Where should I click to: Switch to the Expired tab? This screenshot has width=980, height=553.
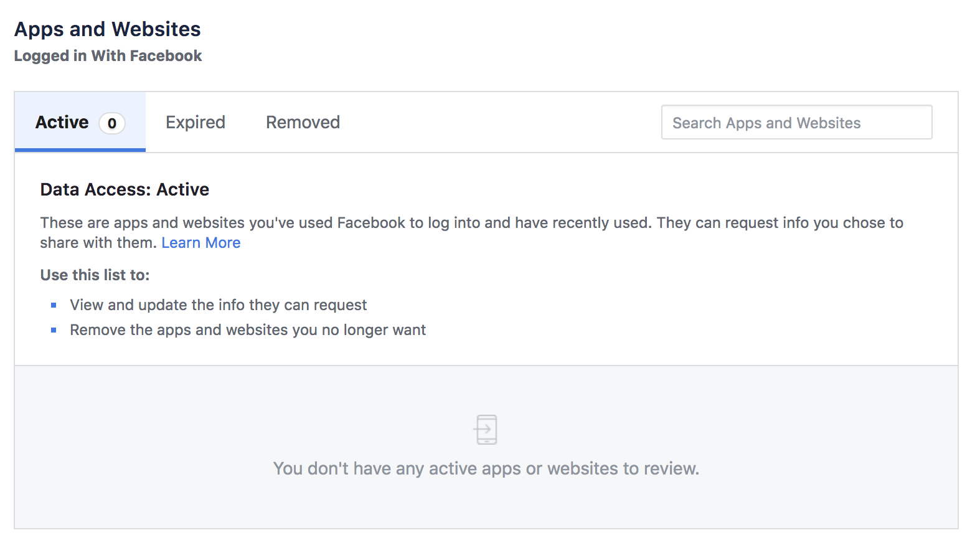[196, 122]
